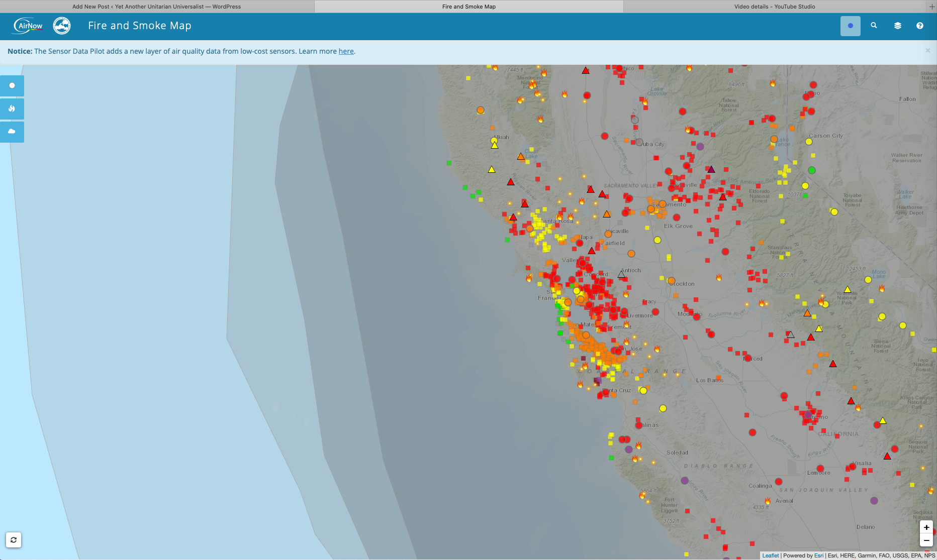
Task: Switch to the Add New Post WordPress tab
Action: 156,7
